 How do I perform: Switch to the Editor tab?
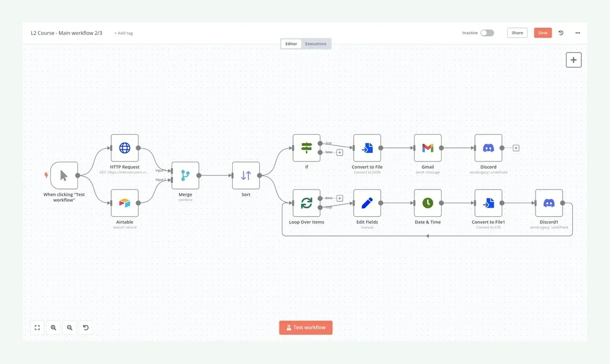291,43
